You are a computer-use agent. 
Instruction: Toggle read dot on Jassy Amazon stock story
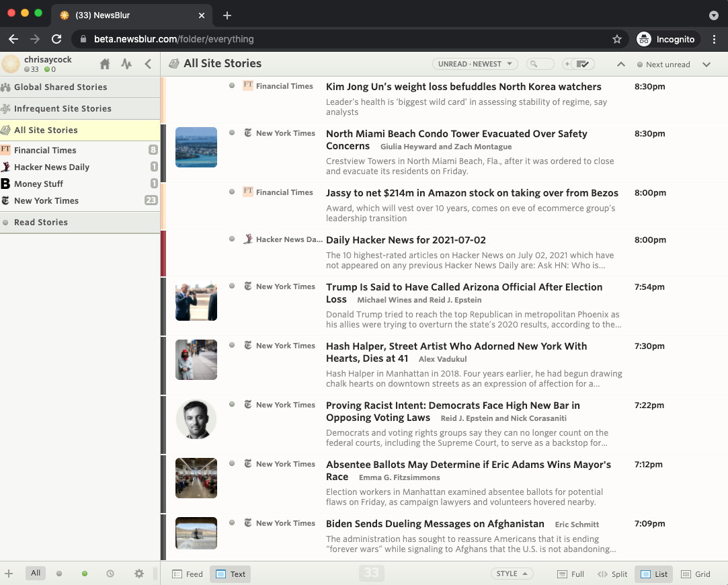point(232,192)
